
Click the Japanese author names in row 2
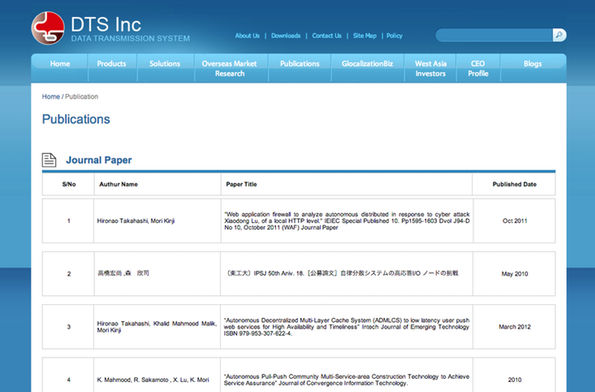(123, 273)
